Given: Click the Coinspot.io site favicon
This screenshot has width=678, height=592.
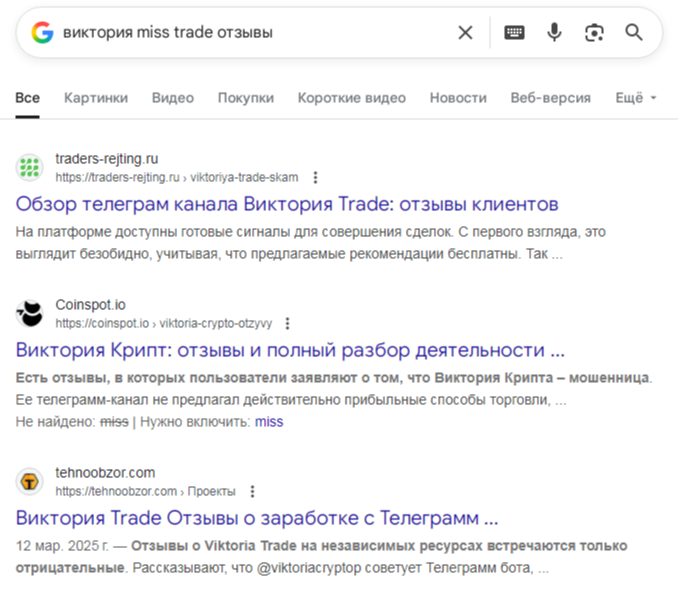Looking at the screenshot, I should [30, 313].
